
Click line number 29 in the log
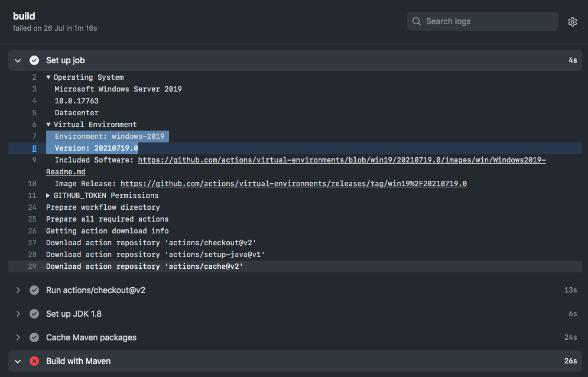pyautogui.click(x=33, y=266)
